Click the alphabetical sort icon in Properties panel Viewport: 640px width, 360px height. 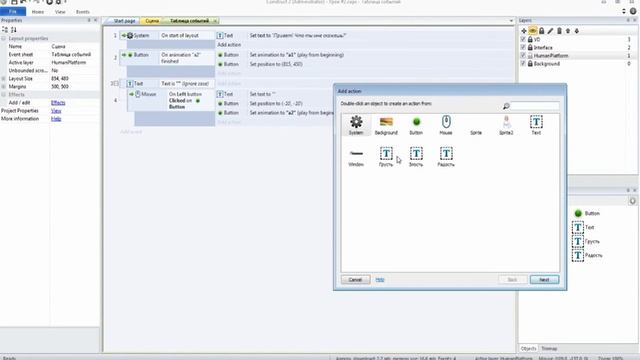[13, 29]
